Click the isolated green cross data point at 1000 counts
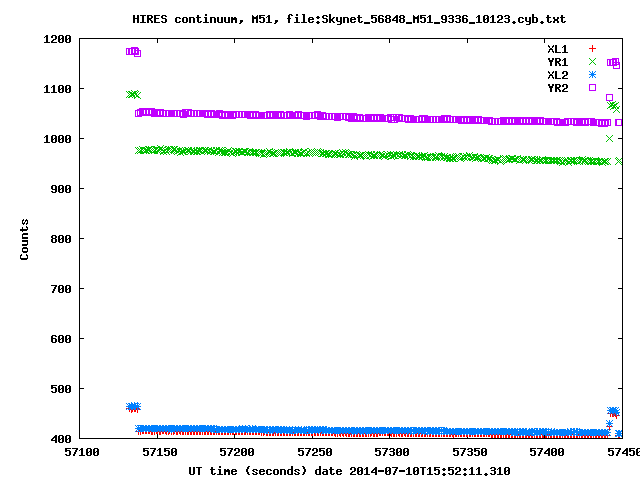 (609, 139)
